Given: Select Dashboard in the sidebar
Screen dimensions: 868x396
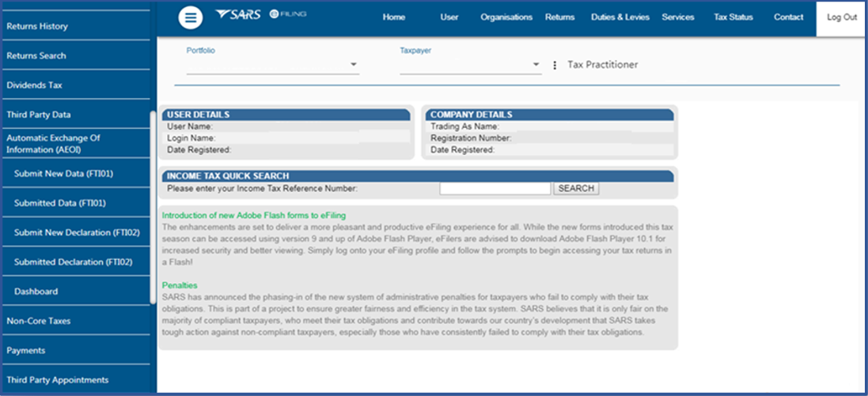Looking at the screenshot, I should click(36, 292).
